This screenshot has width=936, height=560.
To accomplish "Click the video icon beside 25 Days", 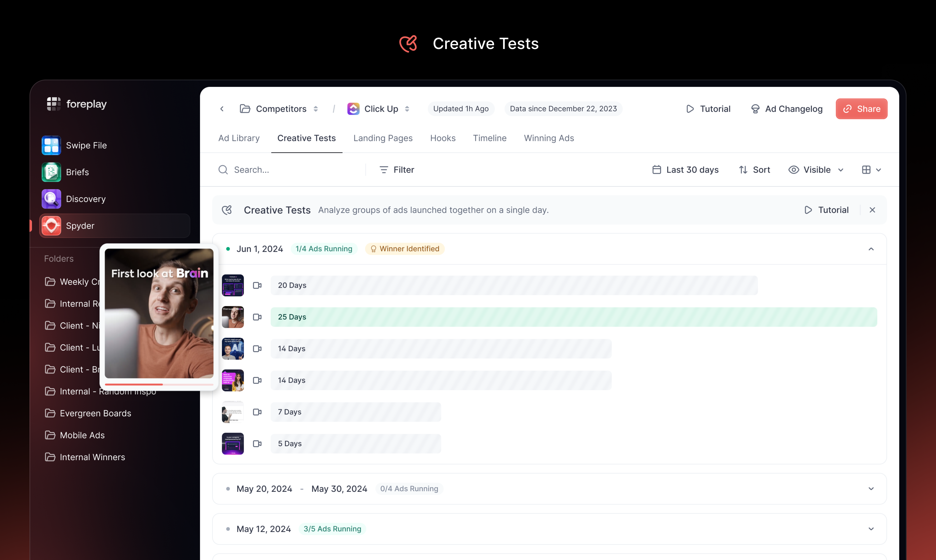I will click(x=257, y=317).
